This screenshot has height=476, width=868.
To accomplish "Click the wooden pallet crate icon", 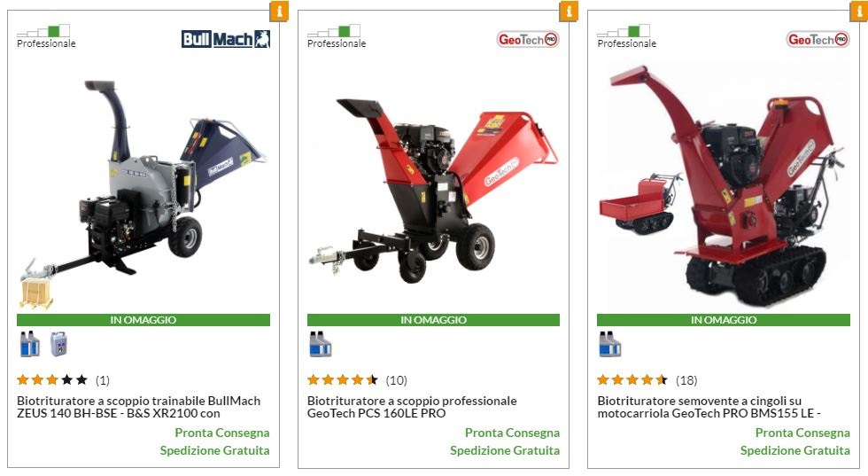I will (36, 293).
